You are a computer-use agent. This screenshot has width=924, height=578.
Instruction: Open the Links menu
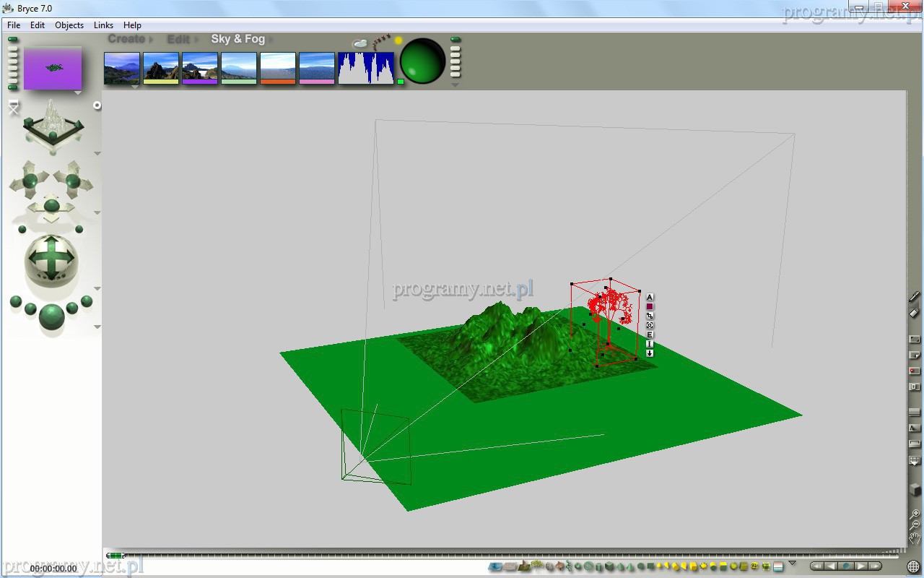(103, 25)
